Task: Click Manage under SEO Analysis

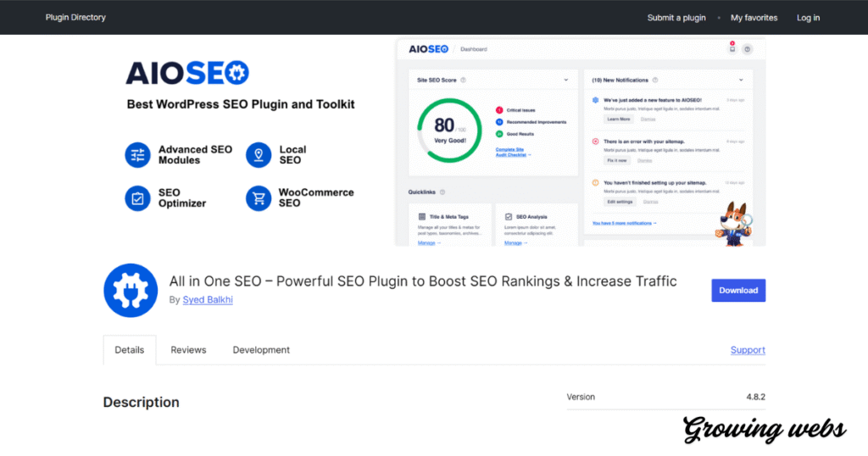Action: click(x=515, y=243)
